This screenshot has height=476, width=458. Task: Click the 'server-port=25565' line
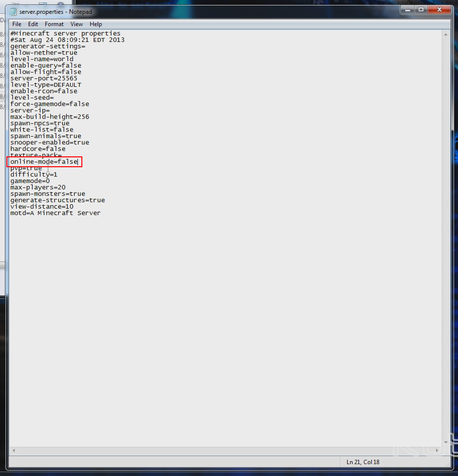44,78
